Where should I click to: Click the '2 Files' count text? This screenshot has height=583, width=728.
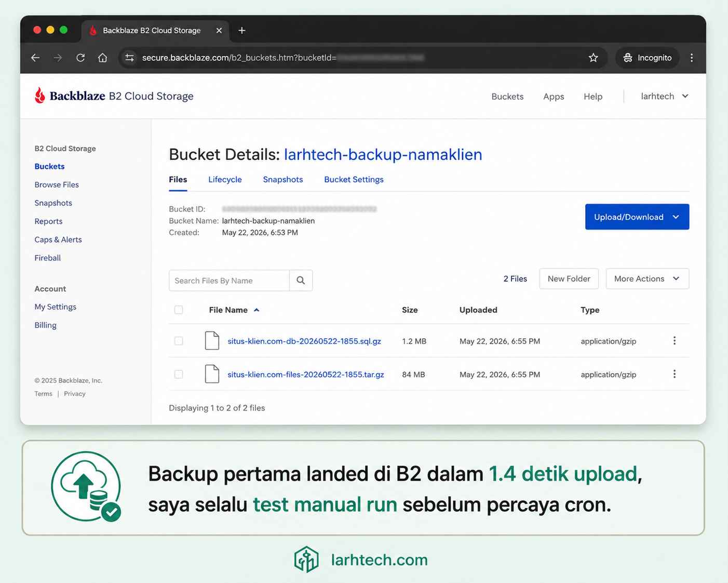pyautogui.click(x=515, y=279)
